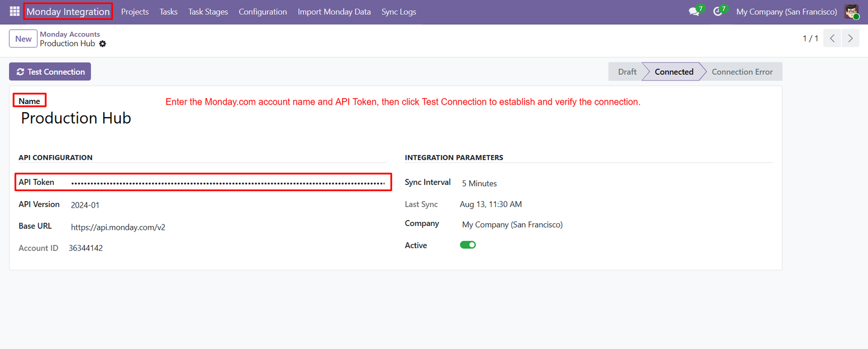
Task: Click the API Token masked field
Action: (228, 183)
